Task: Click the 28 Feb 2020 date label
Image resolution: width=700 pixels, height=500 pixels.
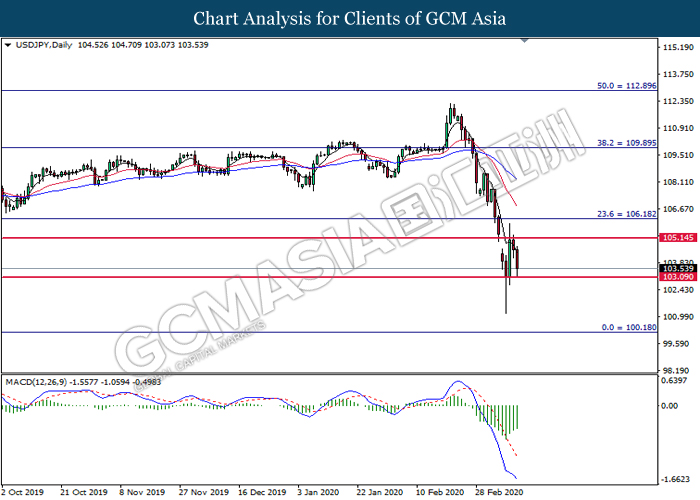Action: [499, 492]
